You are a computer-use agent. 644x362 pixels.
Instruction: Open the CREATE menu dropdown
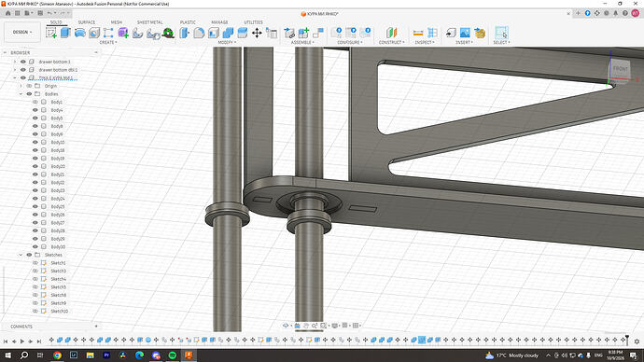(x=108, y=42)
